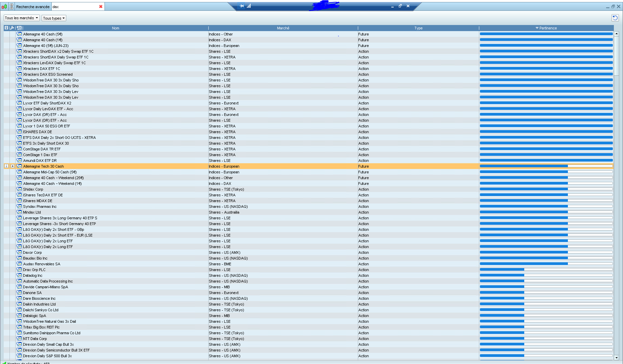Sort results by the Pertinence column
This screenshot has height=364, width=623.
pos(546,28)
